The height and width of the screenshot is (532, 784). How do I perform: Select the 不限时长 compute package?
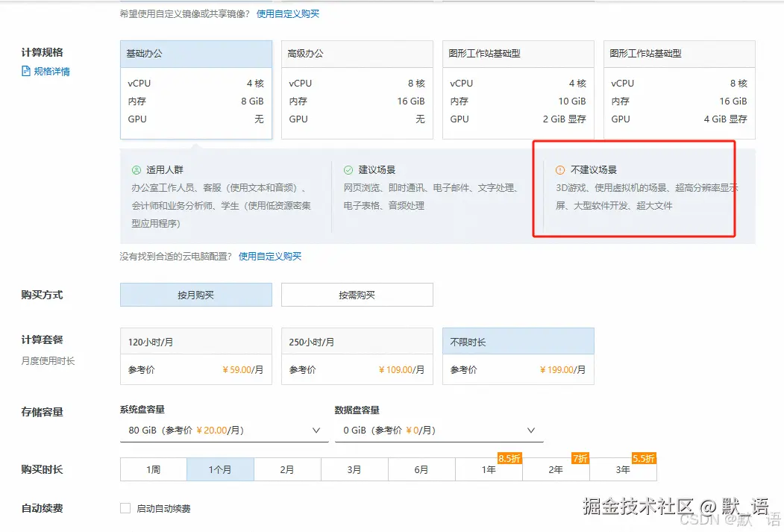point(518,357)
